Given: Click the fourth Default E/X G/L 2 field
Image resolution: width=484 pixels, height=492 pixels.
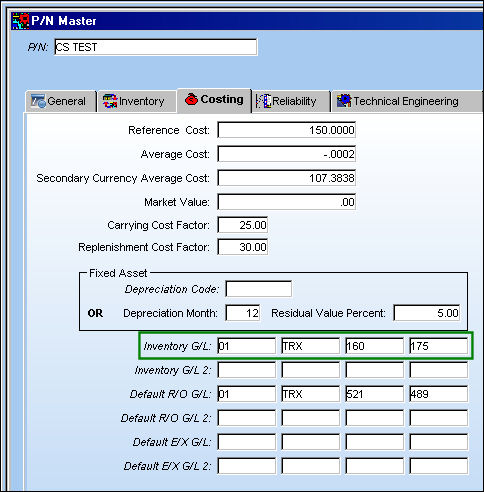Looking at the screenshot, I should [439, 466].
